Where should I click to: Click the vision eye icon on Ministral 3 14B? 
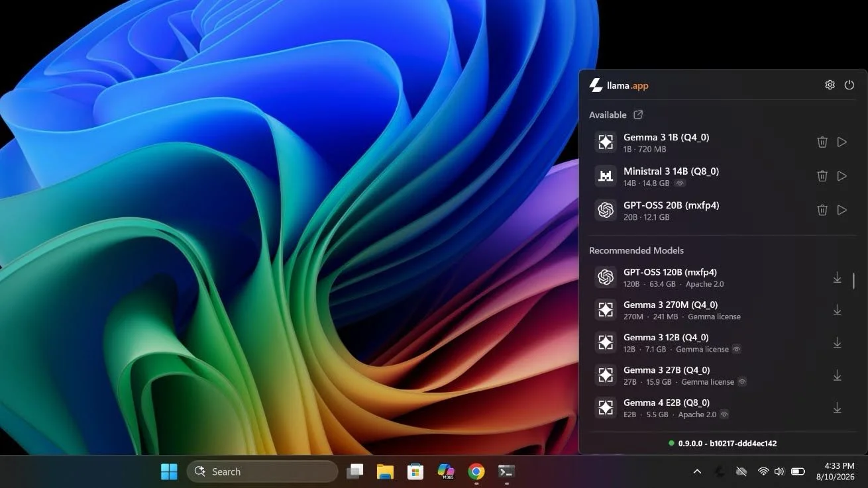pos(680,183)
